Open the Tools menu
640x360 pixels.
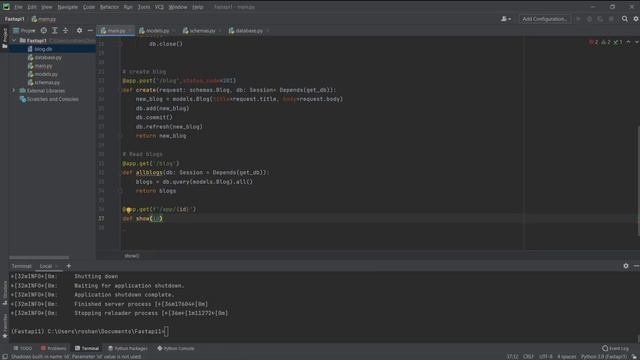tap(144, 7)
